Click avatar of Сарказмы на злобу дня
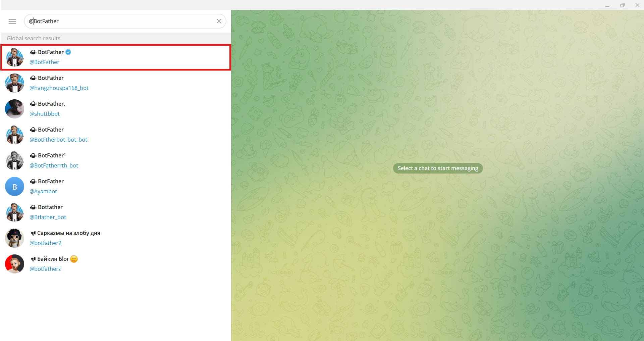Screen dimensions: 644x341 coord(15,238)
